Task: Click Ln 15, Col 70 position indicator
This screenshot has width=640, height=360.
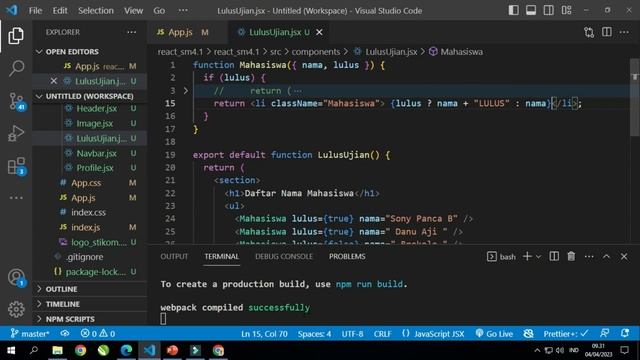Action: (264, 334)
